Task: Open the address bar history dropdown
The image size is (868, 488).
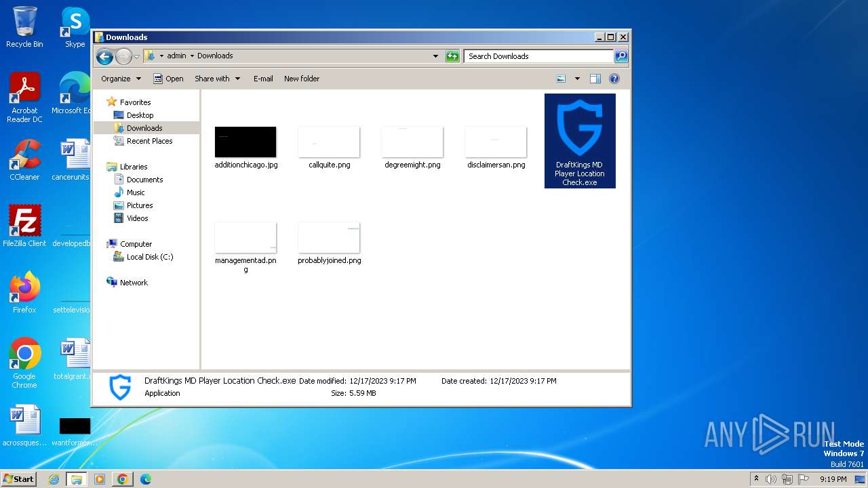Action: (435, 56)
